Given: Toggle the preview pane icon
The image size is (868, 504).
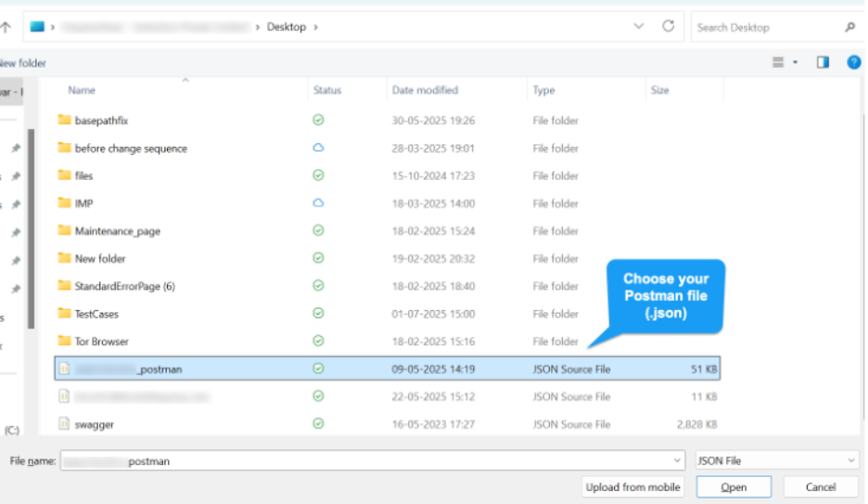Looking at the screenshot, I should [823, 62].
